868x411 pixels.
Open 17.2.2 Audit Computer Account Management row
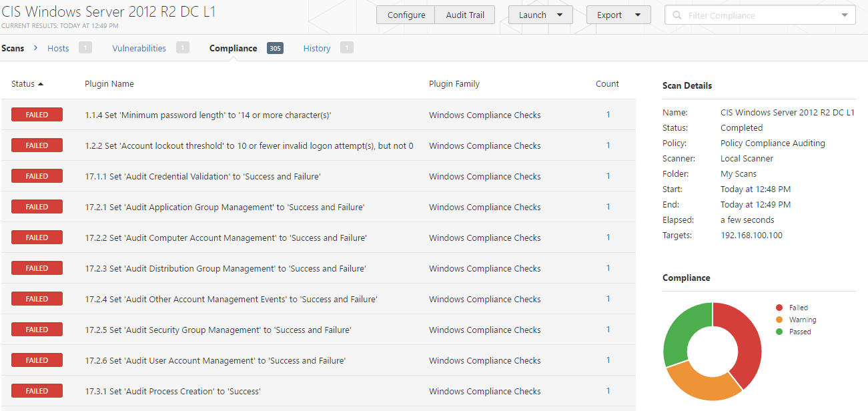pos(318,238)
